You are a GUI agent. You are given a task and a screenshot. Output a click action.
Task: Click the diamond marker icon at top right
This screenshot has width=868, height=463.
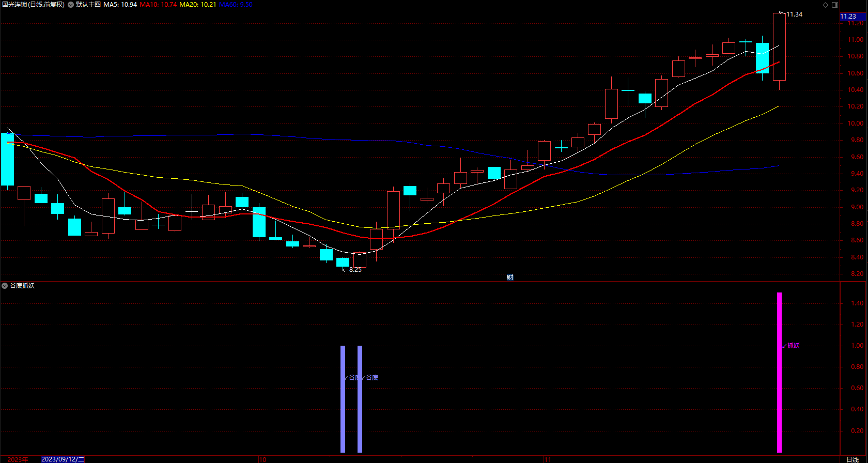(826, 5)
